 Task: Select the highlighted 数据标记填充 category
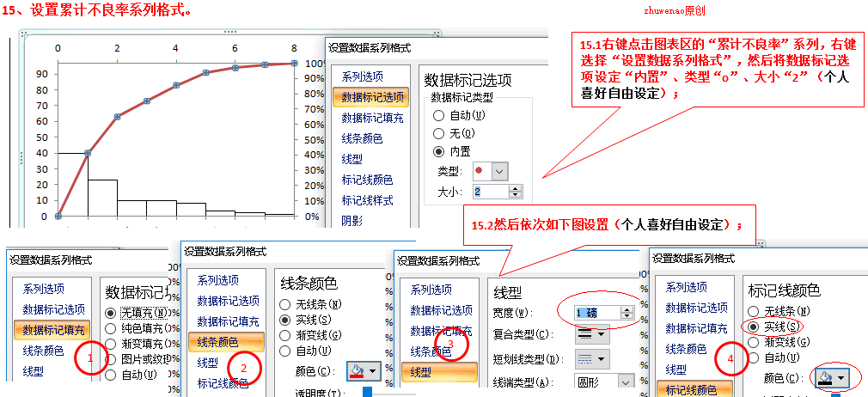point(54,329)
